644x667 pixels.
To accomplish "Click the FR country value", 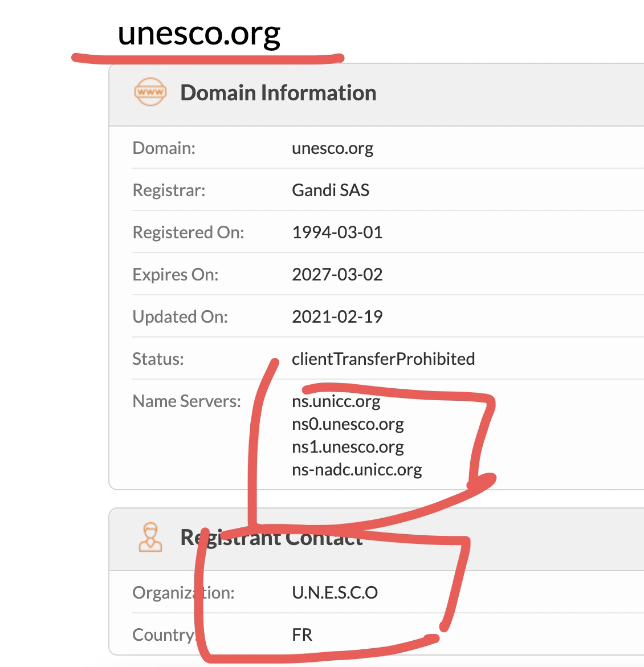I will coord(302,635).
